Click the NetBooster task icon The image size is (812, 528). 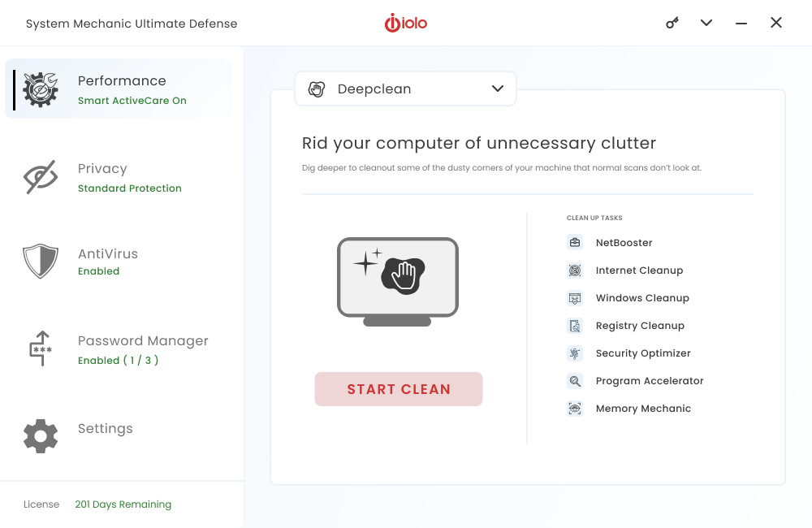point(575,243)
